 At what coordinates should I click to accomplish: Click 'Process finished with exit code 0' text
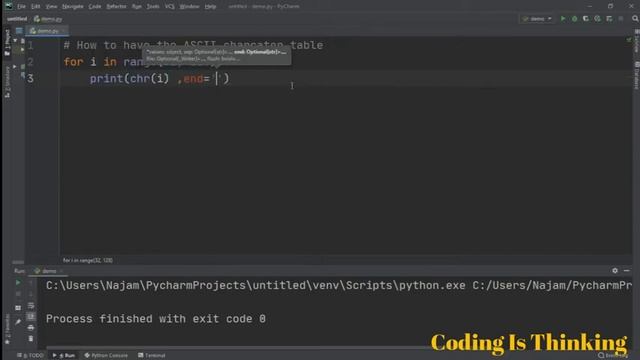click(156, 319)
